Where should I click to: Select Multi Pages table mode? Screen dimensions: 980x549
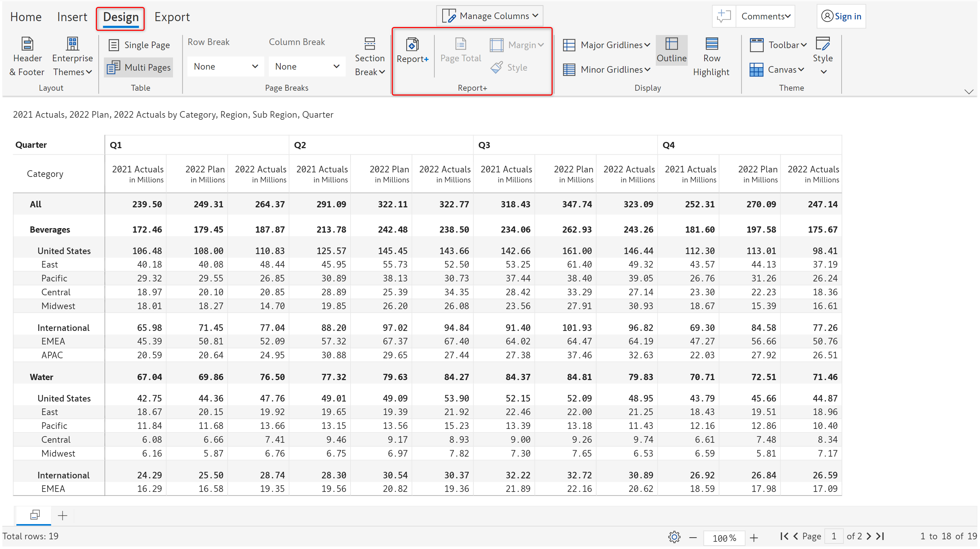(139, 67)
